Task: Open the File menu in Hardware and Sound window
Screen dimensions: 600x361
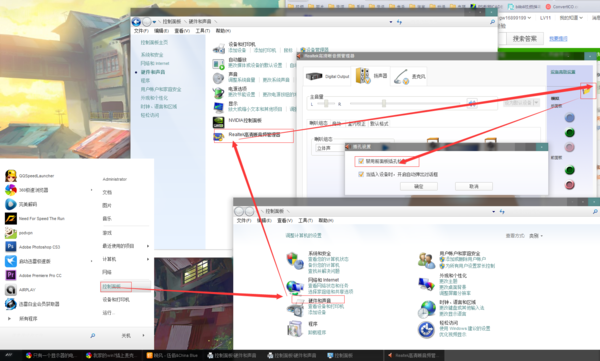Action: pos(141,31)
